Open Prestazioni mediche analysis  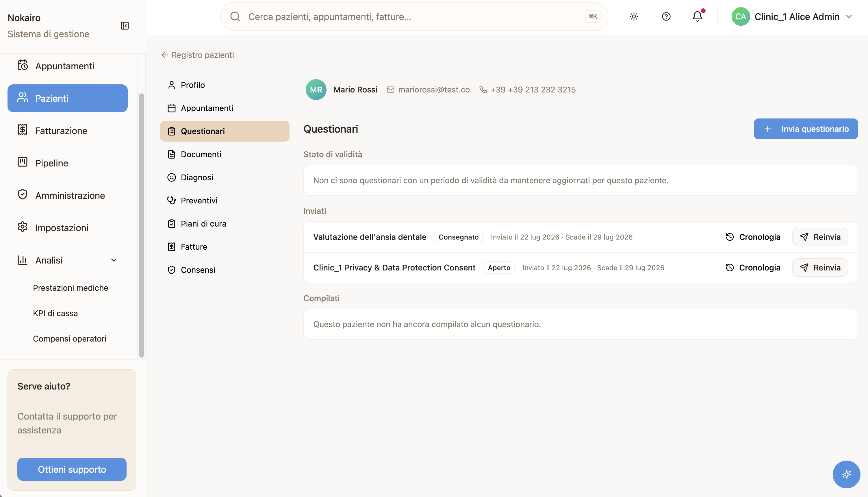tap(71, 288)
